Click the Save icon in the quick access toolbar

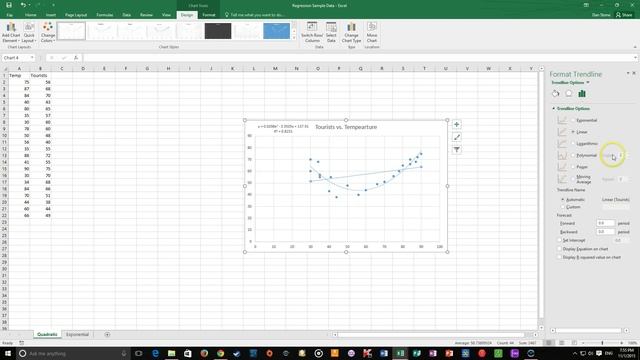pos(9,5)
